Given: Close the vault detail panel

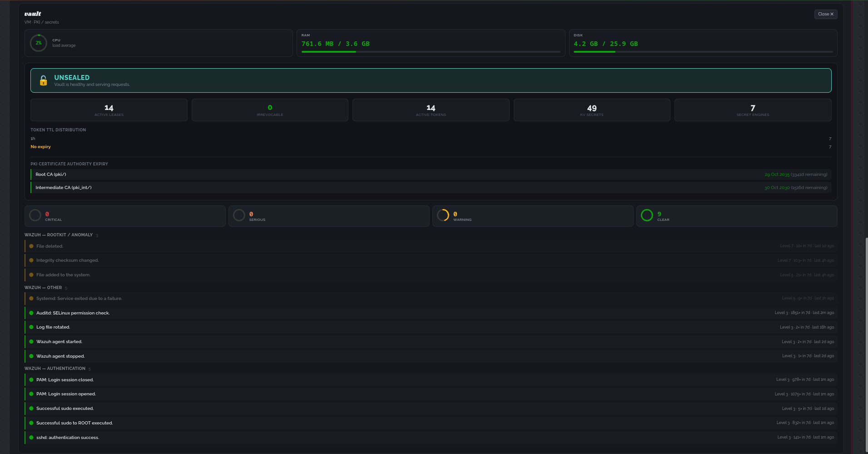Looking at the screenshot, I should click(825, 14).
